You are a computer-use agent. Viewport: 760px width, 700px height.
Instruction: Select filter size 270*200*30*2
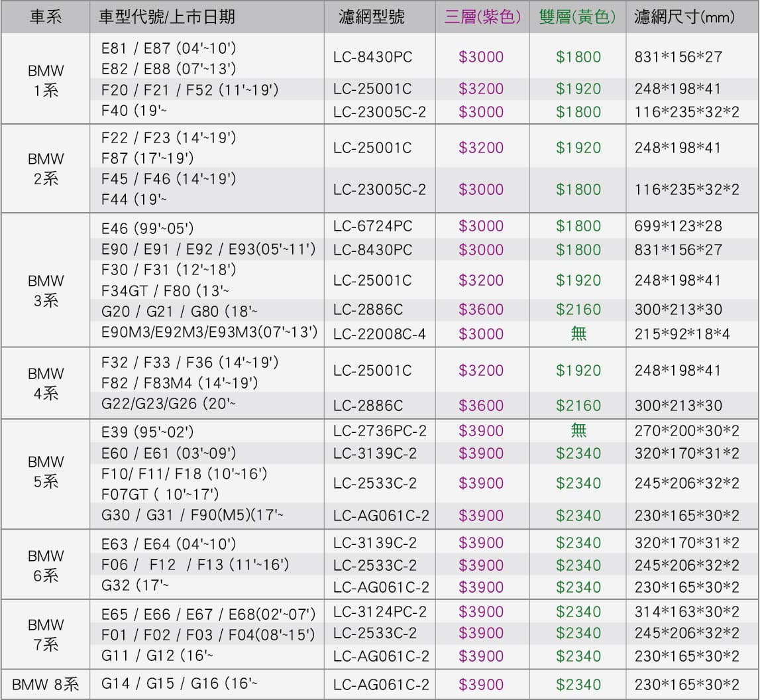point(687,430)
